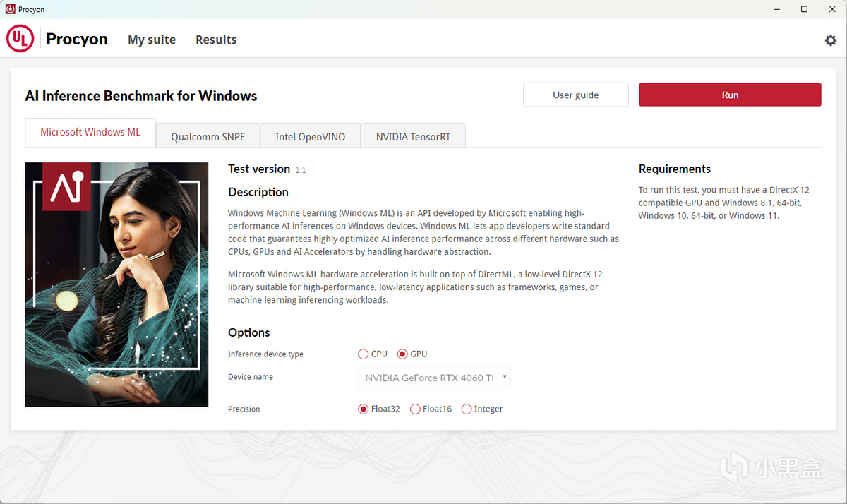This screenshot has height=504, width=847.
Task: Open the settings gear icon
Action: click(x=830, y=40)
